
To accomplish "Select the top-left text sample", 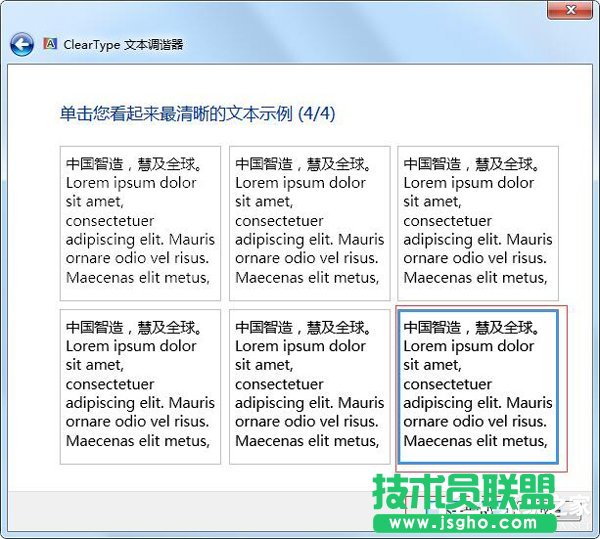I will pos(140,223).
